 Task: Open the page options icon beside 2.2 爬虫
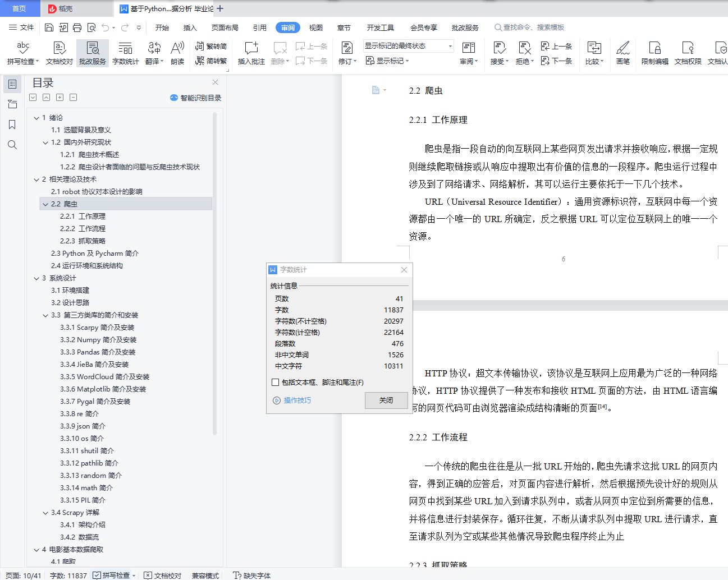(378, 90)
